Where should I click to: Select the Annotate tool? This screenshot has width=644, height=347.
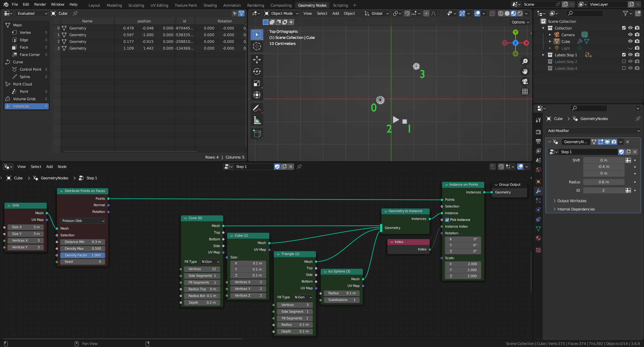257,108
